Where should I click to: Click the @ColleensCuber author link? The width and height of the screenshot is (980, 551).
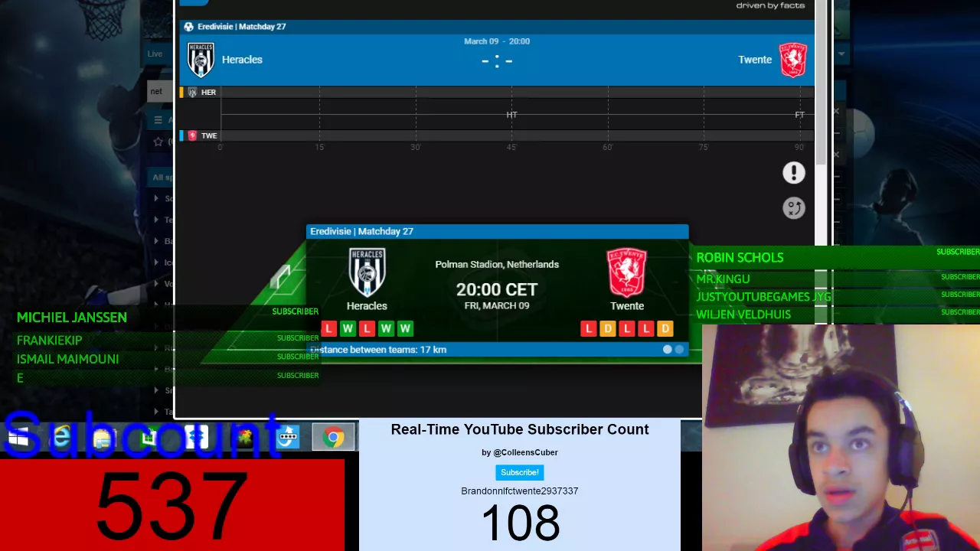(525, 452)
